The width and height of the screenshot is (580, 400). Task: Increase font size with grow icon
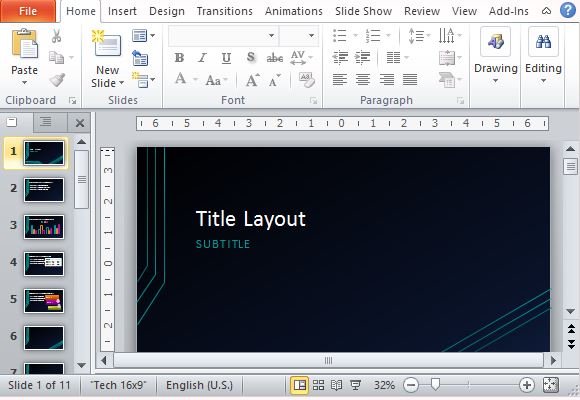(253, 80)
